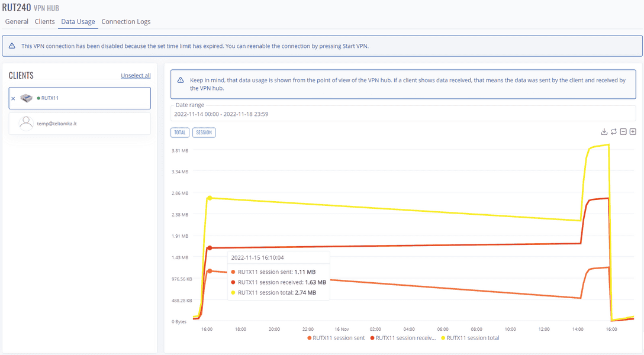Zoom in the chart with plus icon
644x355 pixels.
633,131
